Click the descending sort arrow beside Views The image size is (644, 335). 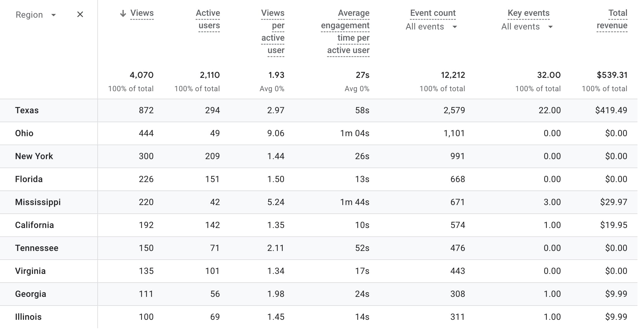[123, 13]
